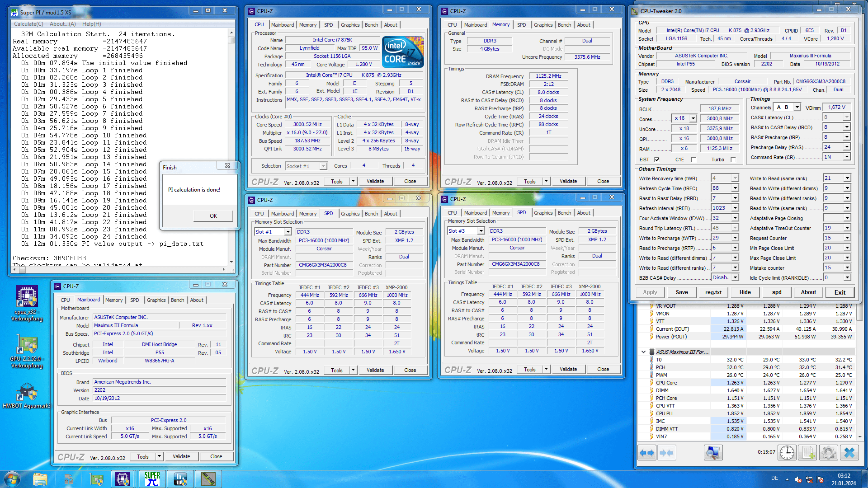Open About...(A) menu in Super PI

(x=63, y=24)
